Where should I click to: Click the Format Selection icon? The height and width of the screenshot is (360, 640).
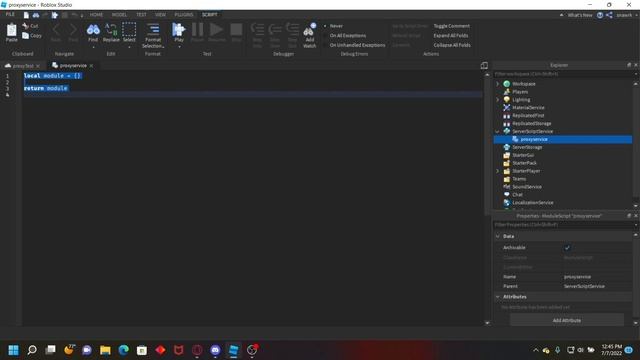coord(153,29)
